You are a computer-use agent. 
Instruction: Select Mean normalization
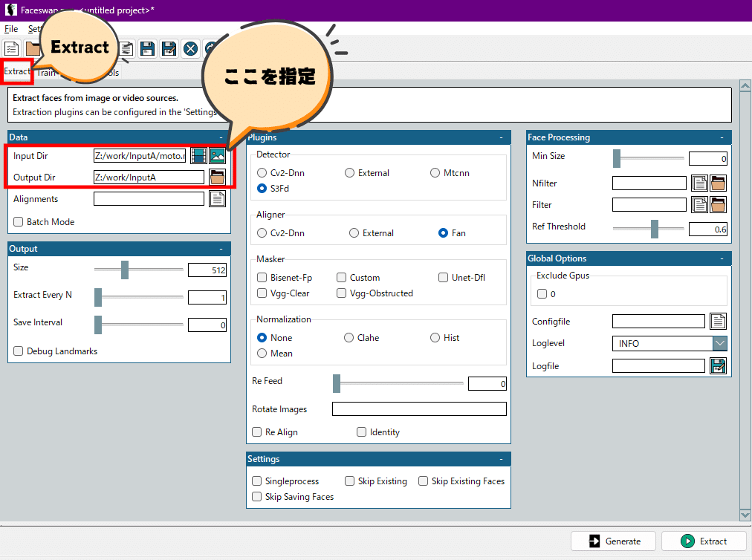click(x=262, y=354)
